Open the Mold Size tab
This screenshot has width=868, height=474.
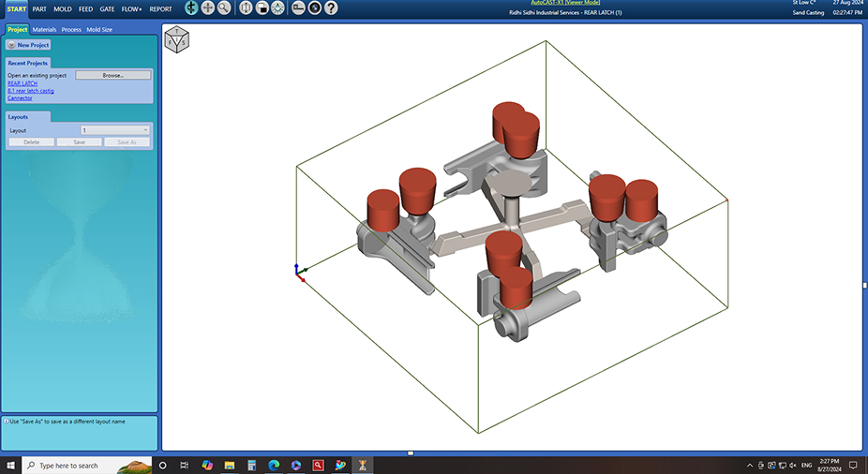coord(99,30)
